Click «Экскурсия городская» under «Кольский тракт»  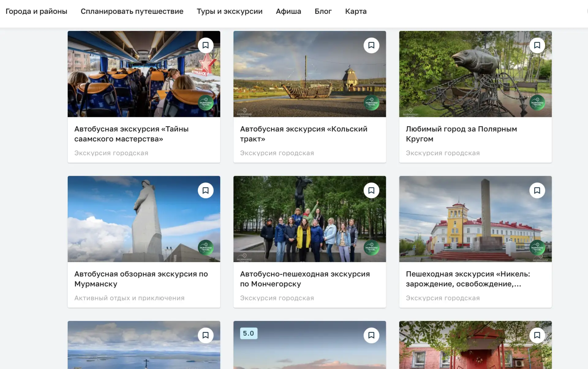tap(277, 153)
